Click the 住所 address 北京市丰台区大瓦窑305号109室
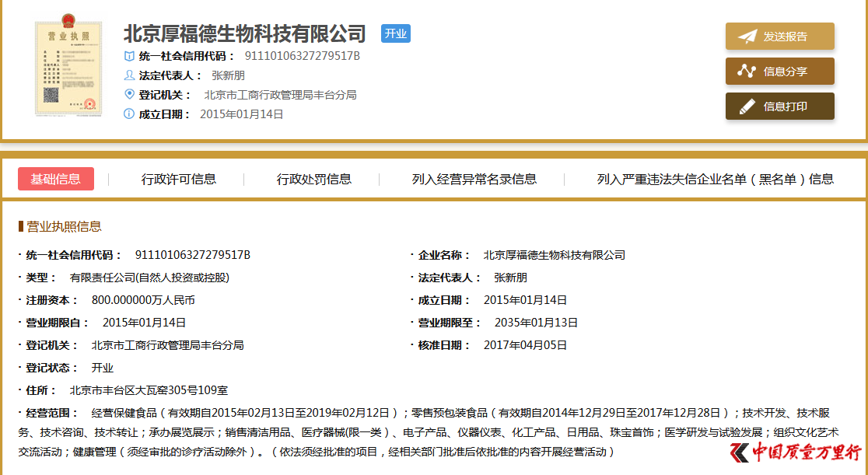This screenshot has width=868, height=475. tap(149, 390)
